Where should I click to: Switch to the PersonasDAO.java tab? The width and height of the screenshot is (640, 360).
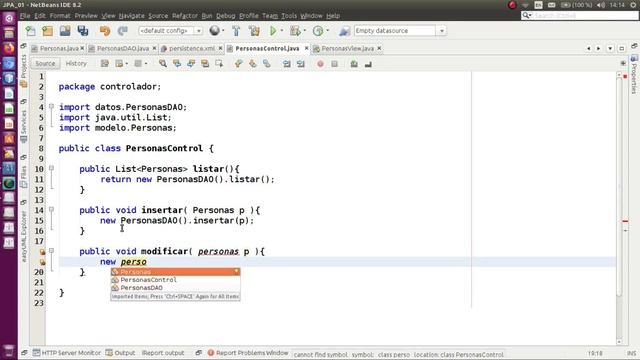122,49
